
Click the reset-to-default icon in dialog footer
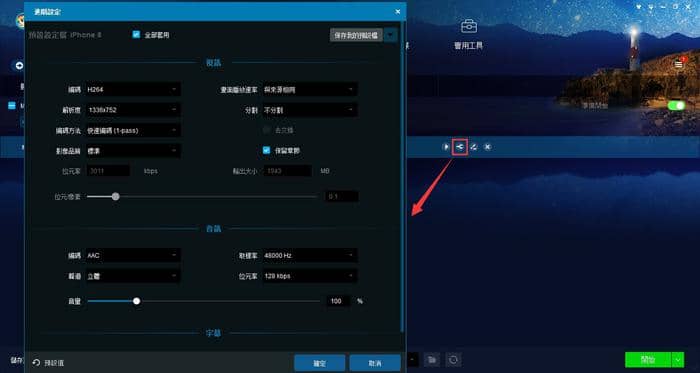point(37,363)
